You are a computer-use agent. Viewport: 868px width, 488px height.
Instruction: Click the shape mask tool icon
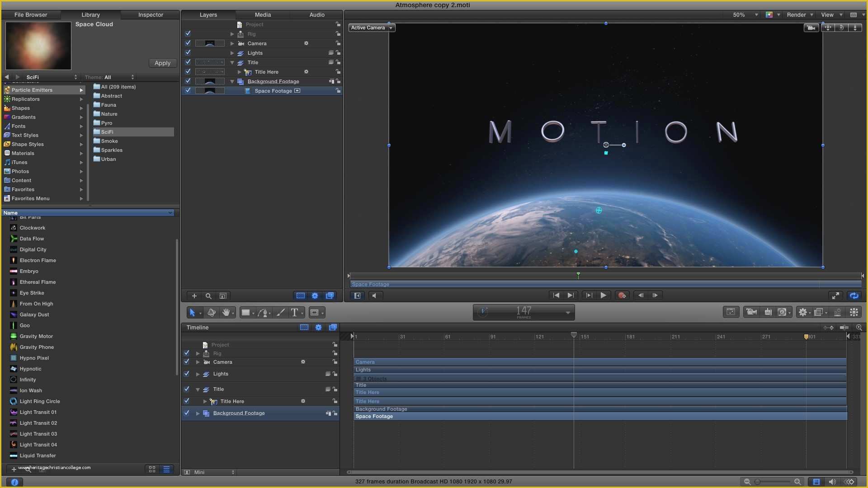click(316, 312)
